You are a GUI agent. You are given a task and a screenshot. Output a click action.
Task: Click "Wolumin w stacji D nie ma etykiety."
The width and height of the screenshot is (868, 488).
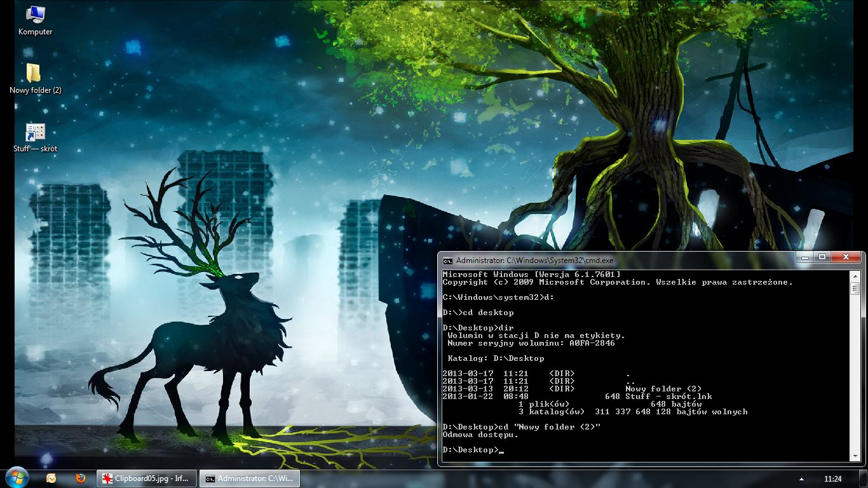coord(536,335)
